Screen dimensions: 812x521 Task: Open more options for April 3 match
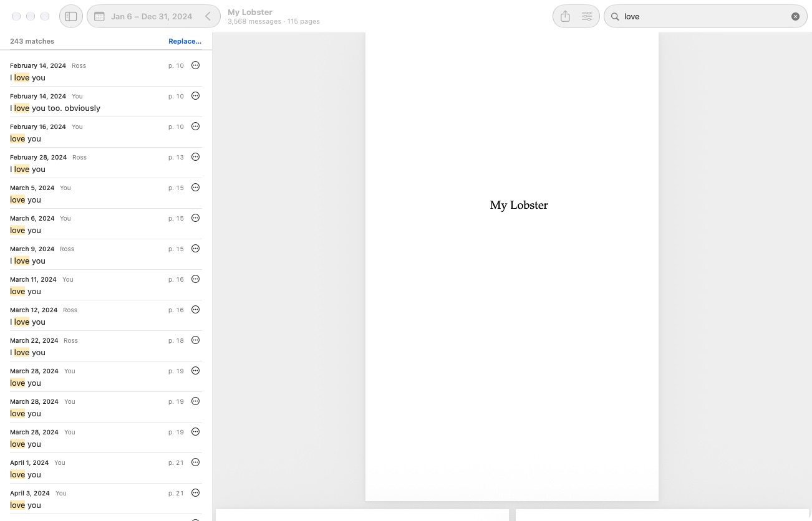(x=195, y=493)
